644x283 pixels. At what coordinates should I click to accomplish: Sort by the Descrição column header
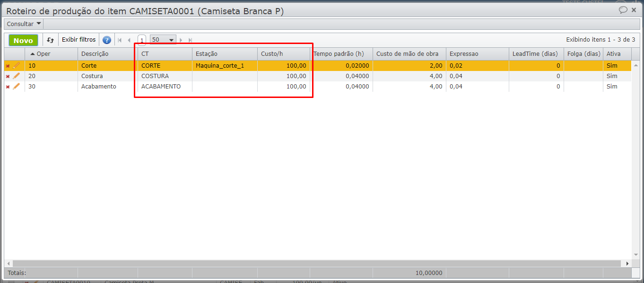[x=108, y=53]
